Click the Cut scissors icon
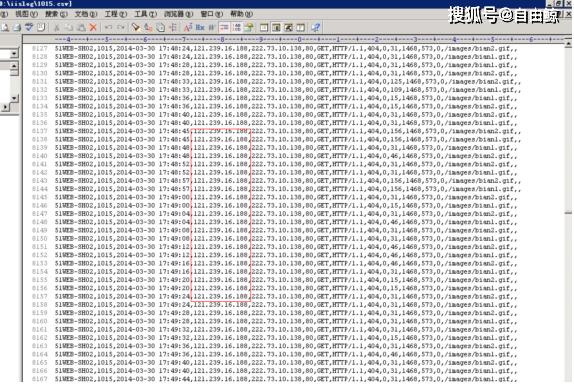The image size is (574, 392). pos(57,27)
